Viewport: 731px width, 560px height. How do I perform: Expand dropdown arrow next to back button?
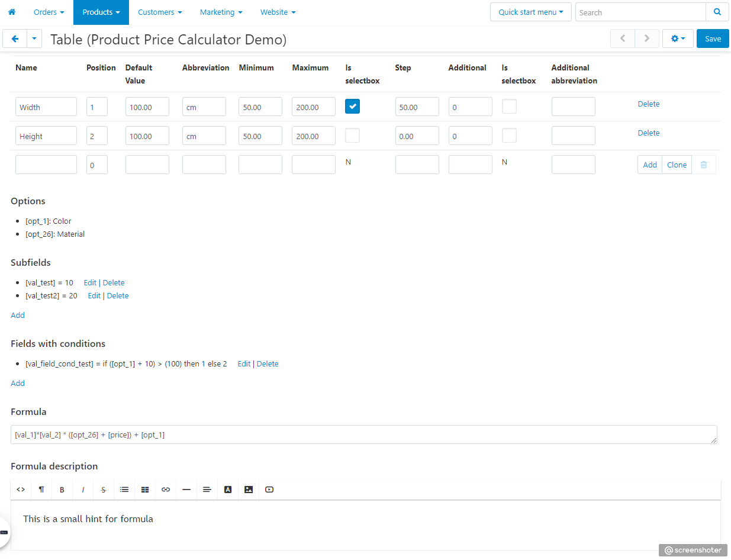34,39
